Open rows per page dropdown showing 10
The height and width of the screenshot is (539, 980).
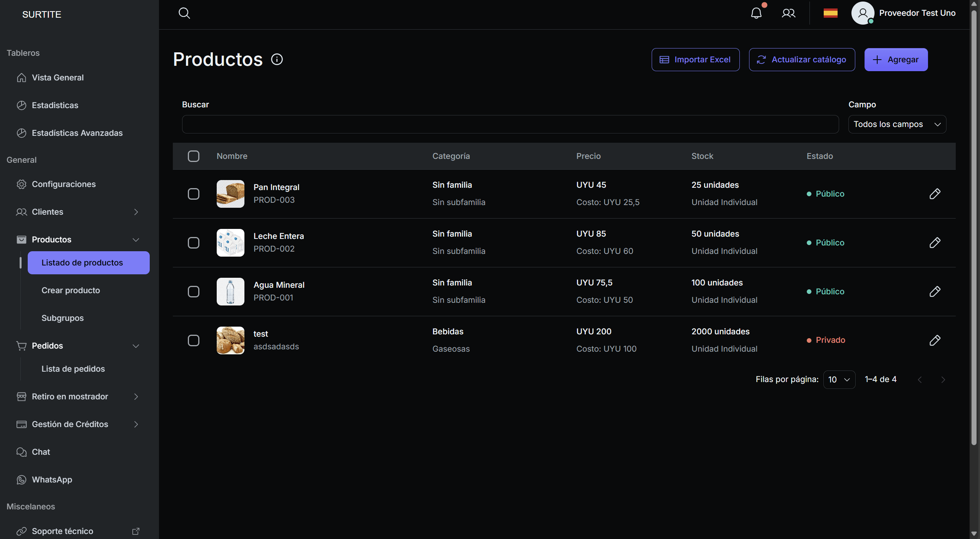(x=839, y=380)
